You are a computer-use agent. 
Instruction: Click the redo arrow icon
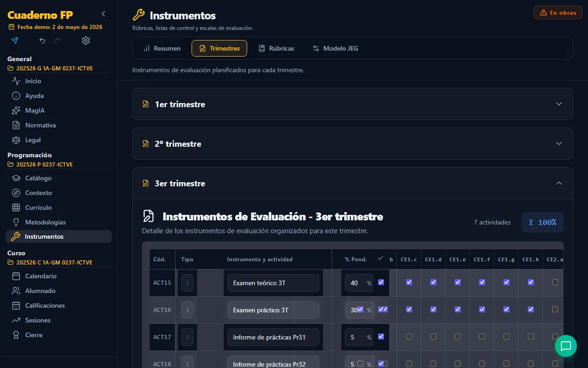(57, 40)
